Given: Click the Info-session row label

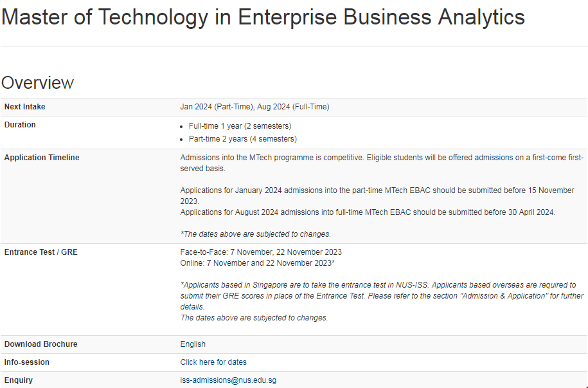Looking at the screenshot, I should pos(27,362).
